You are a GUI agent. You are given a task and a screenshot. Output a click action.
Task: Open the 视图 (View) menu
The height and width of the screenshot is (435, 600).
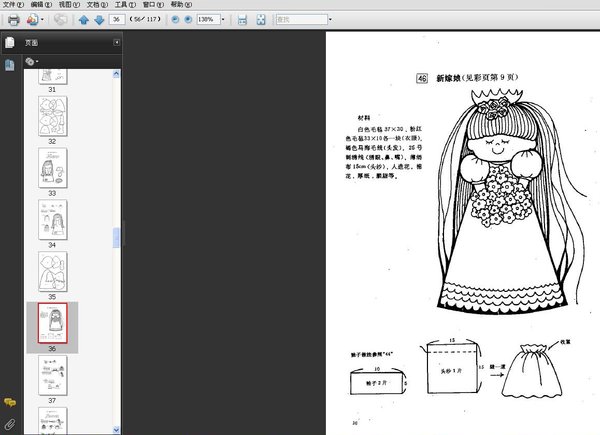[69, 5]
